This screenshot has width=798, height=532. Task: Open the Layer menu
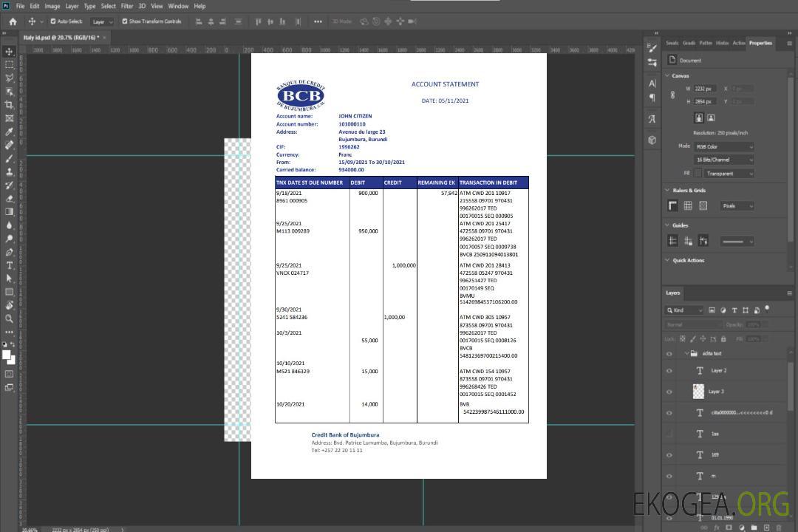click(x=72, y=6)
